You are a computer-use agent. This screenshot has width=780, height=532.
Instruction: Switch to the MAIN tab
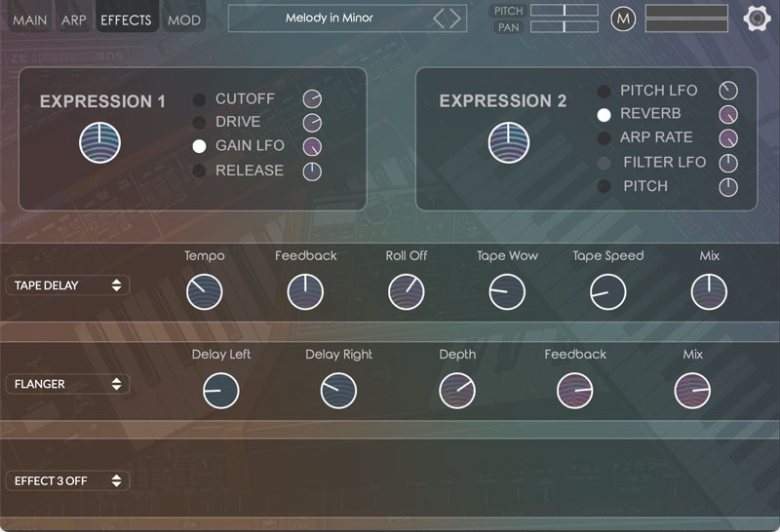pos(29,19)
